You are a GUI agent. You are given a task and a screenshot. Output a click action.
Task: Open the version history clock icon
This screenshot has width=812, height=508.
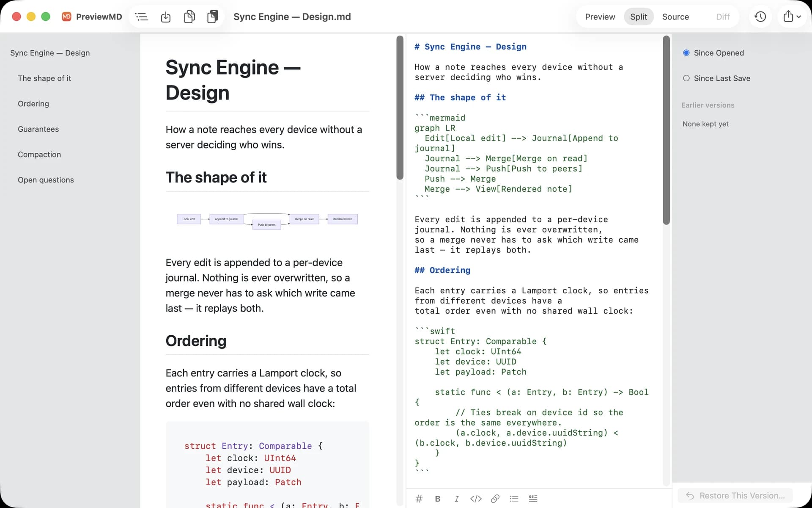[x=760, y=17]
